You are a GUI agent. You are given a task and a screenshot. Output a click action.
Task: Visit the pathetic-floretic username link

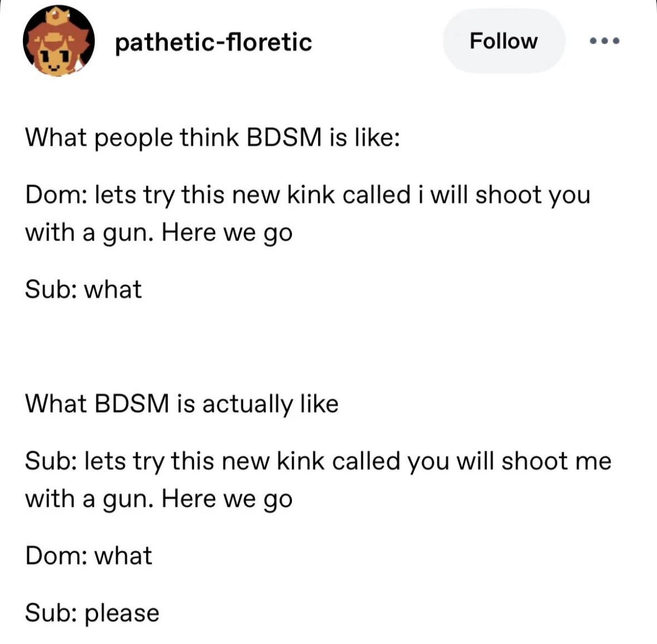(x=213, y=42)
